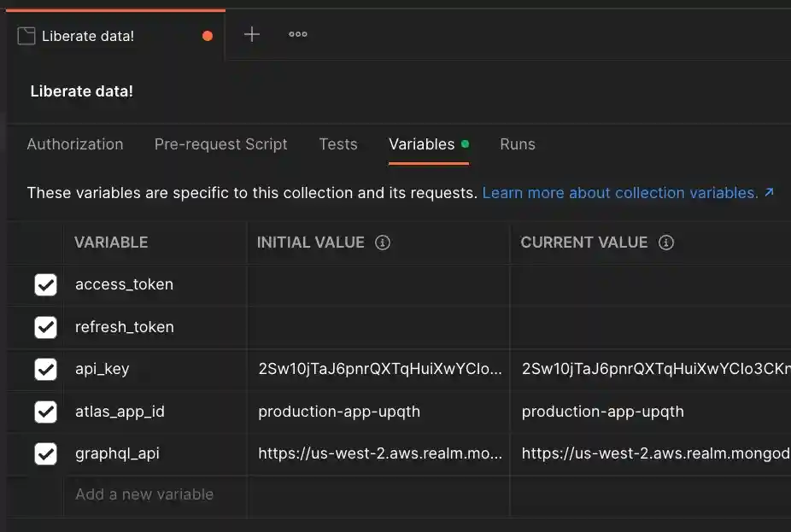Click the collection title "Liberate data!"
The height and width of the screenshot is (532, 791).
coord(81,91)
